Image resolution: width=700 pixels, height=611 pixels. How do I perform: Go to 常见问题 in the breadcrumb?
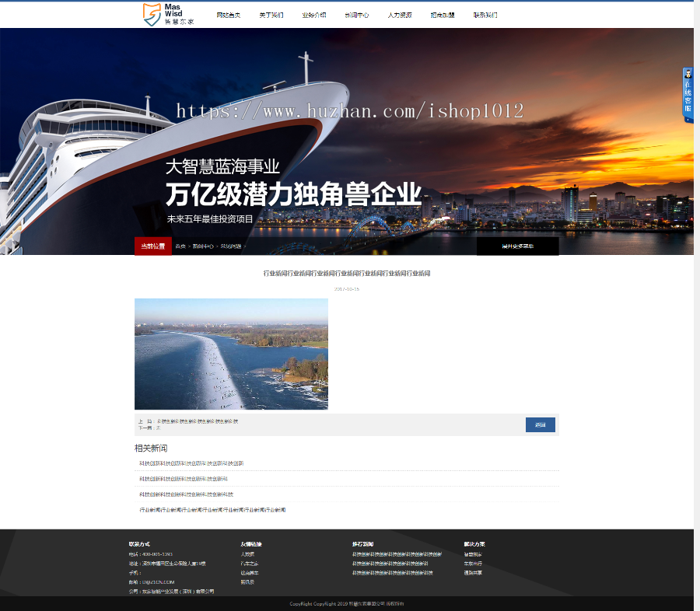[231, 246]
